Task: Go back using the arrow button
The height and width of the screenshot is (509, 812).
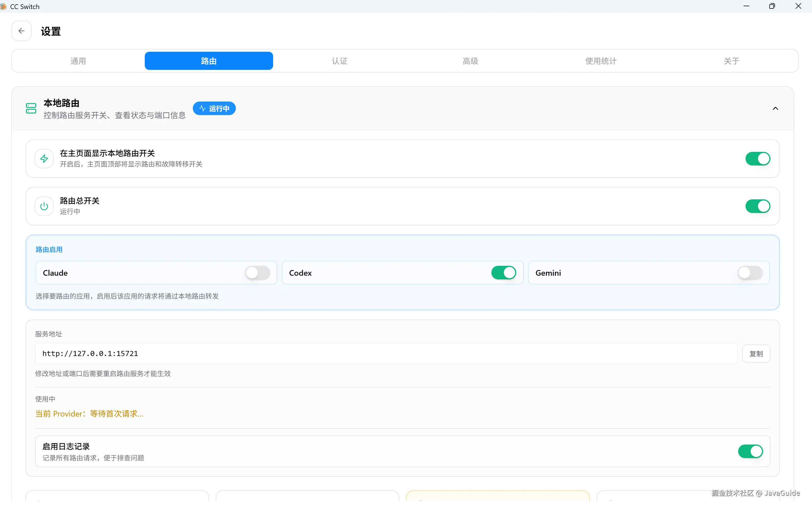Action: [21, 31]
